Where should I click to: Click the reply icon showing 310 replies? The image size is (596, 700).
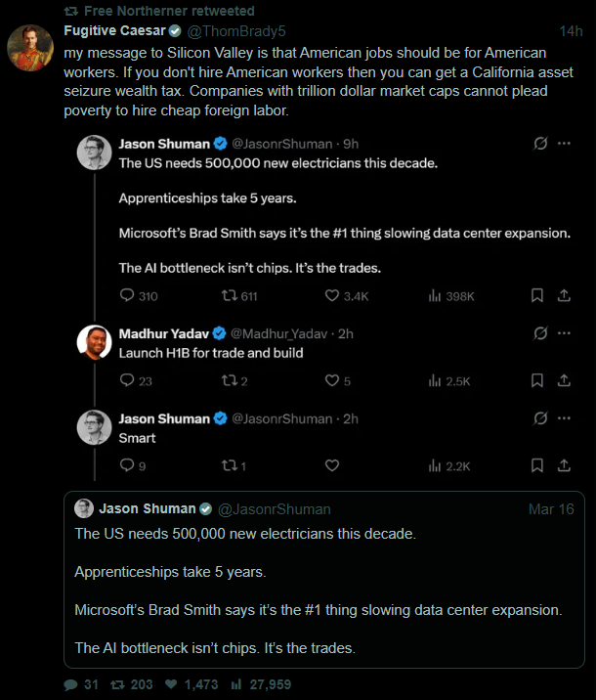pos(126,296)
